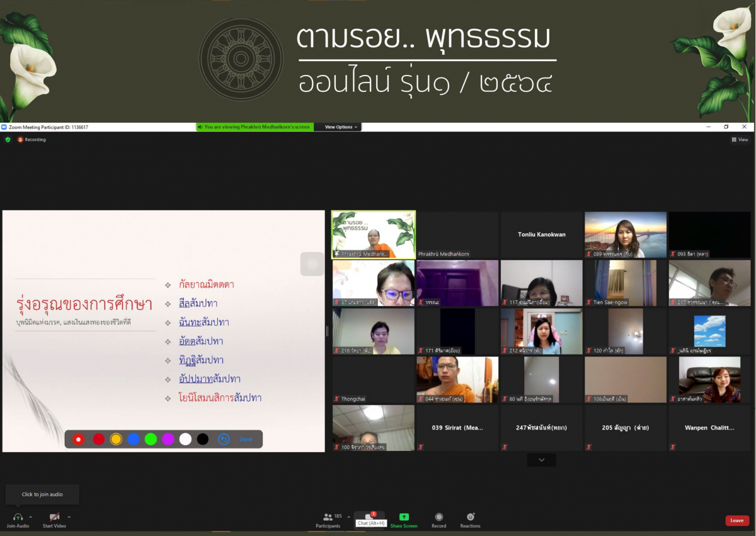
Task: Open the Chat panel
Action: click(x=369, y=516)
